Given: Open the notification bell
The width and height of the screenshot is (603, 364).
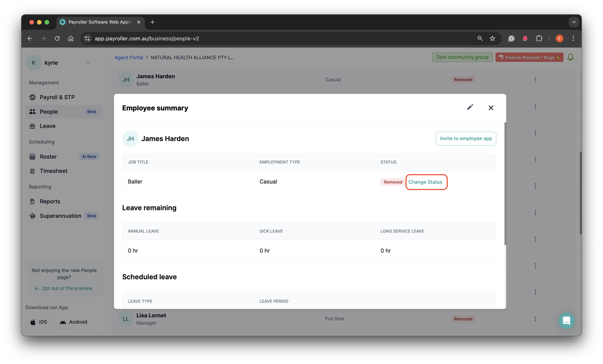Looking at the screenshot, I should pyautogui.click(x=570, y=57).
